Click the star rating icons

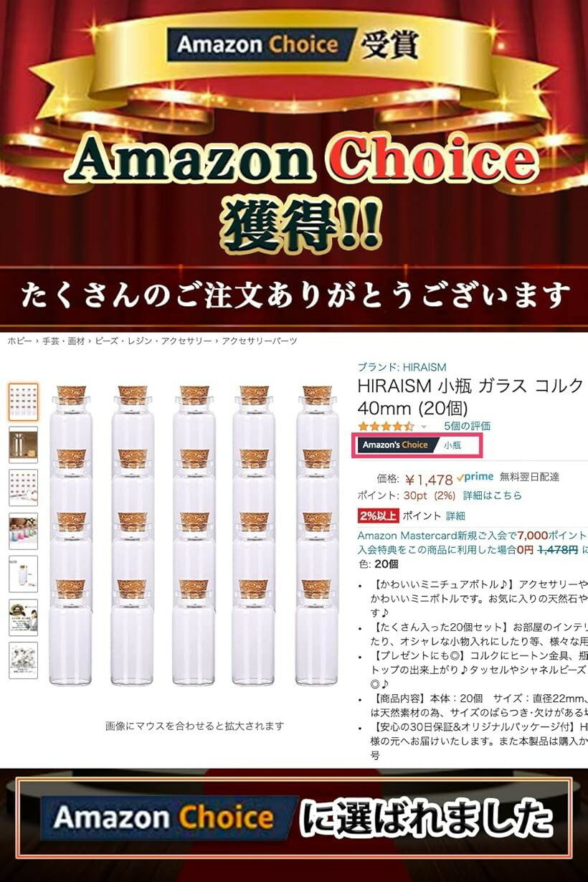pyautogui.click(x=386, y=427)
